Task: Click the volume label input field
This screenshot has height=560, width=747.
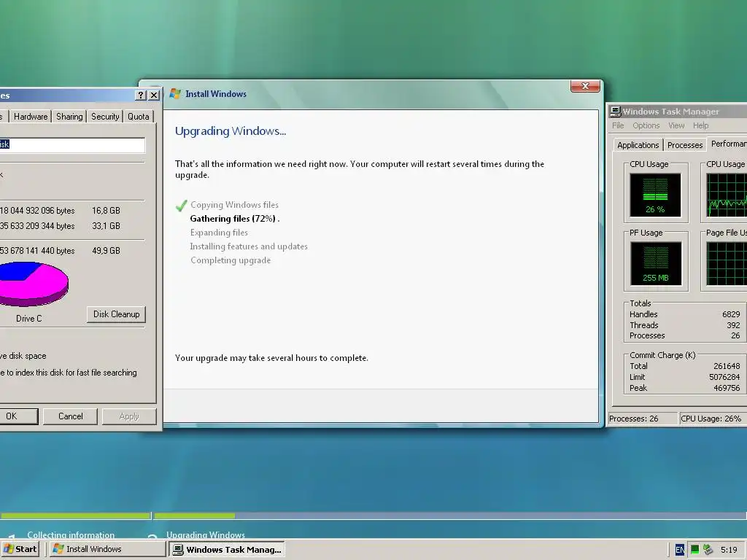Action: tap(72, 145)
